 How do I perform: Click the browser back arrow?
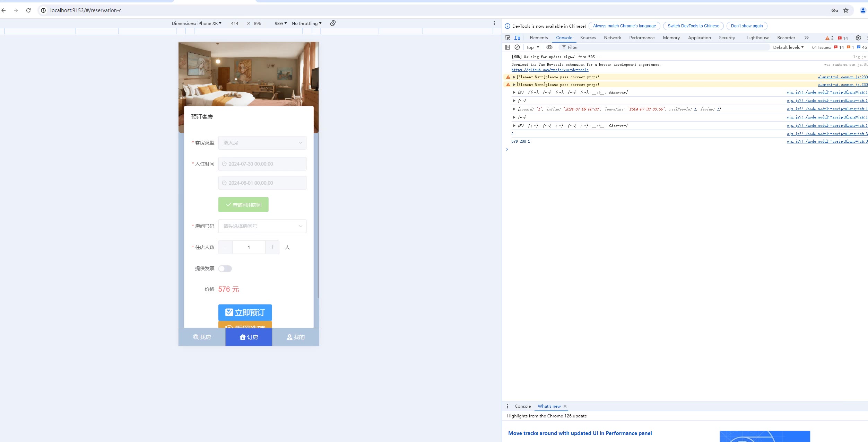pyautogui.click(x=4, y=10)
